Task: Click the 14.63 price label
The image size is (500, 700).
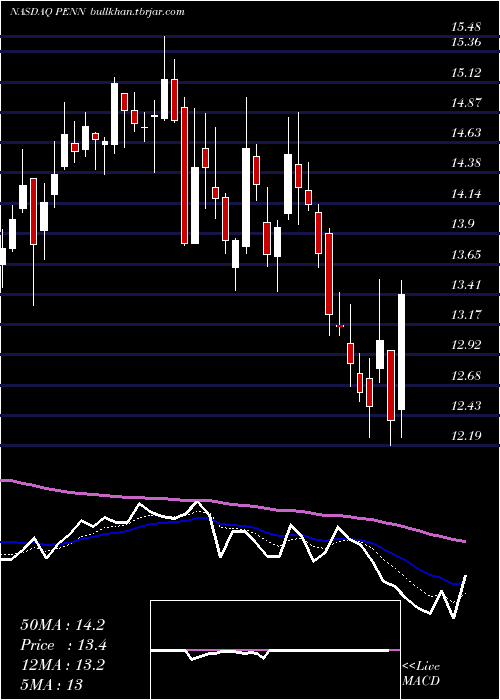Action: 466,133
